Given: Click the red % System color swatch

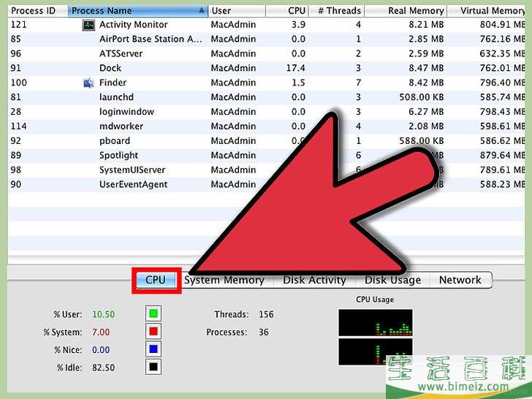Looking at the screenshot, I should (153, 331).
